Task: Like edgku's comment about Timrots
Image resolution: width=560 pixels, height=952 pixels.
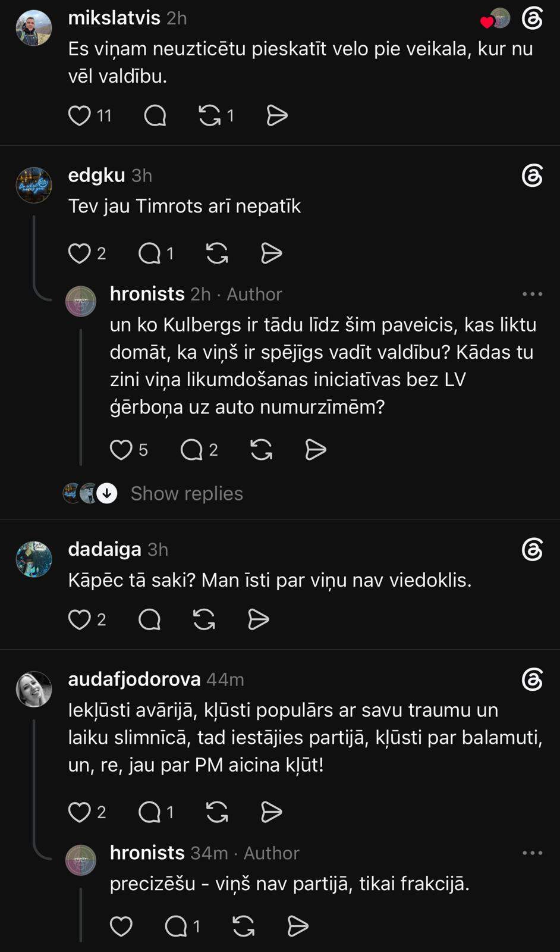Action: [79, 253]
